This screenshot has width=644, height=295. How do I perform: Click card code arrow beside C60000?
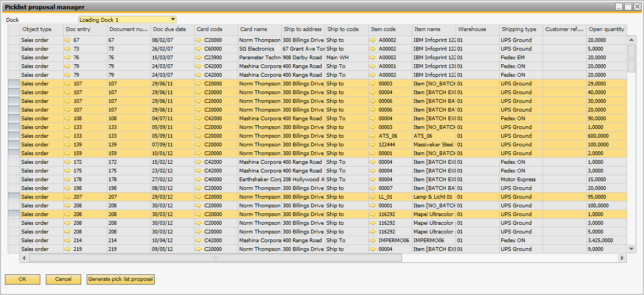click(198, 49)
